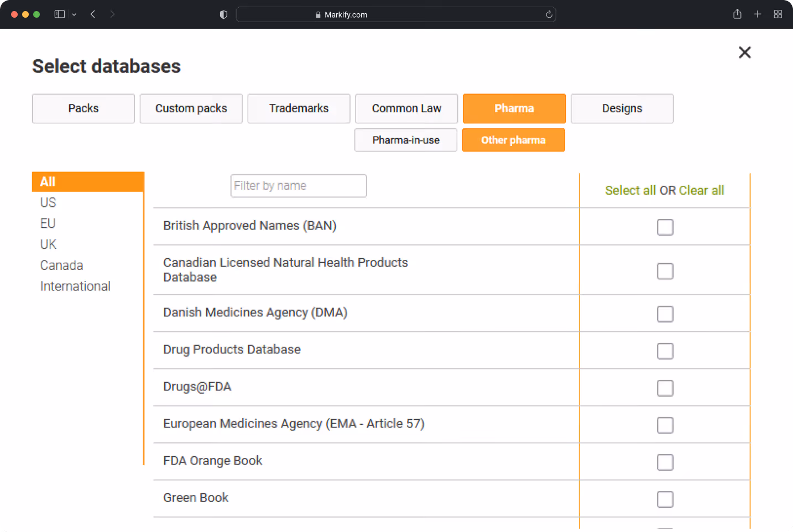Open the Custom packs tab
Screen dimensions: 793x532
191,108
